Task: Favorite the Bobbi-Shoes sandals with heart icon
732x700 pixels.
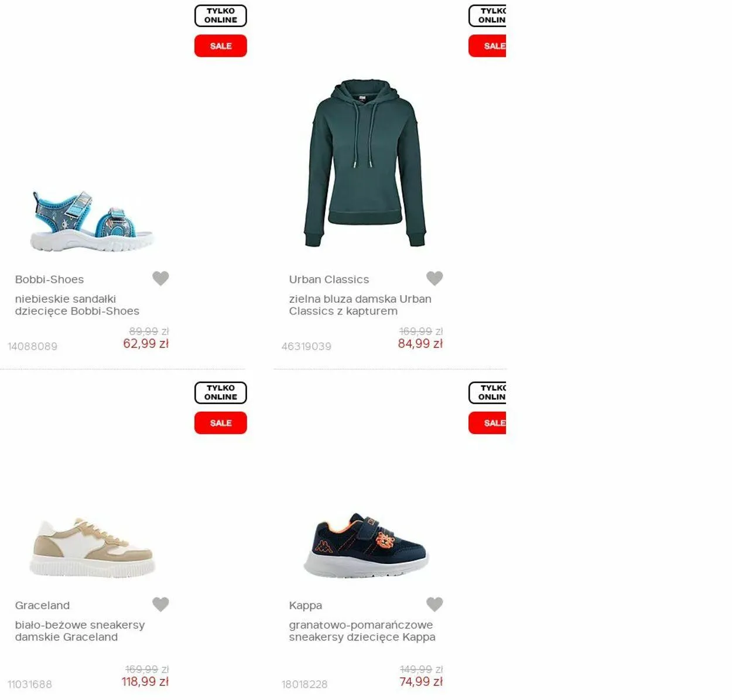Action: click(x=160, y=278)
